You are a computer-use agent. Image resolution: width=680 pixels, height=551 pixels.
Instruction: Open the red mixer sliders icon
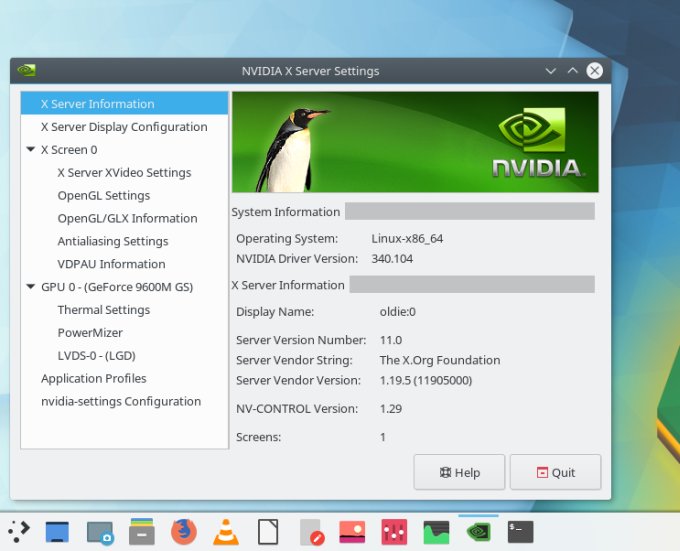point(394,532)
